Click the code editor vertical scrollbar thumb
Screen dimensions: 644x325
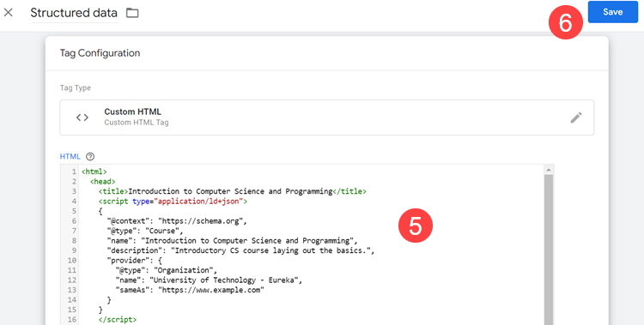pyautogui.click(x=549, y=250)
